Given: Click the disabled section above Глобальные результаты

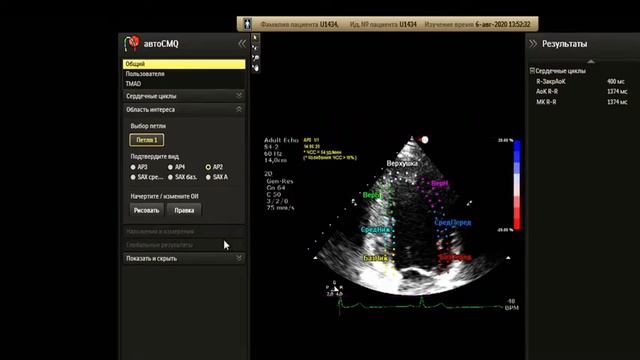Looking at the screenshot, I should [x=184, y=231].
